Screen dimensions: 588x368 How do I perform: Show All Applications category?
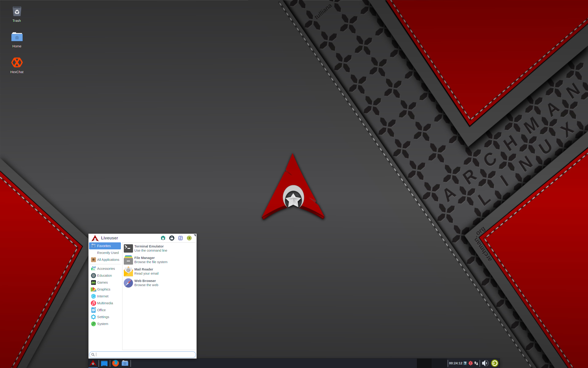pyautogui.click(x=105, y=260)
